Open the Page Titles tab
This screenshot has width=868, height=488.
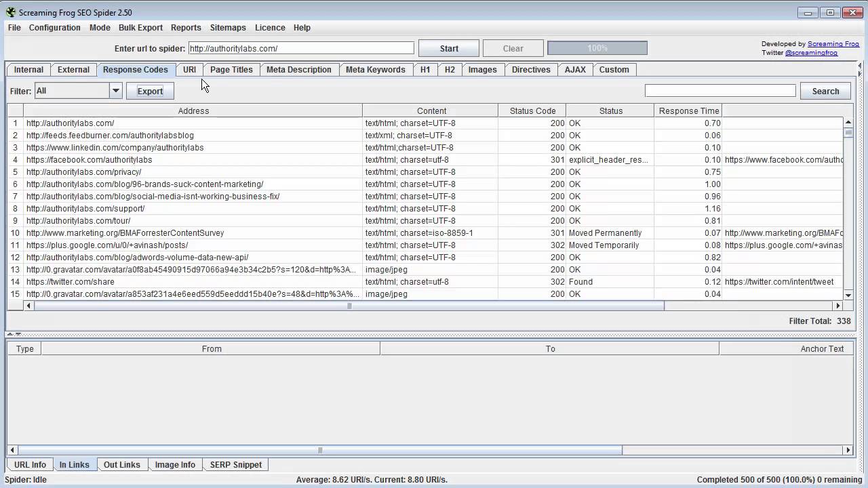[231, 70]
